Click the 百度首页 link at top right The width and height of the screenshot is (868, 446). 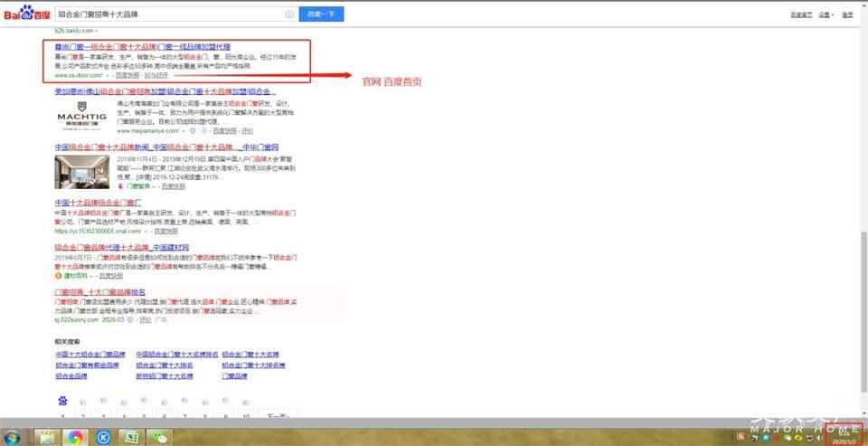point(800,14)
